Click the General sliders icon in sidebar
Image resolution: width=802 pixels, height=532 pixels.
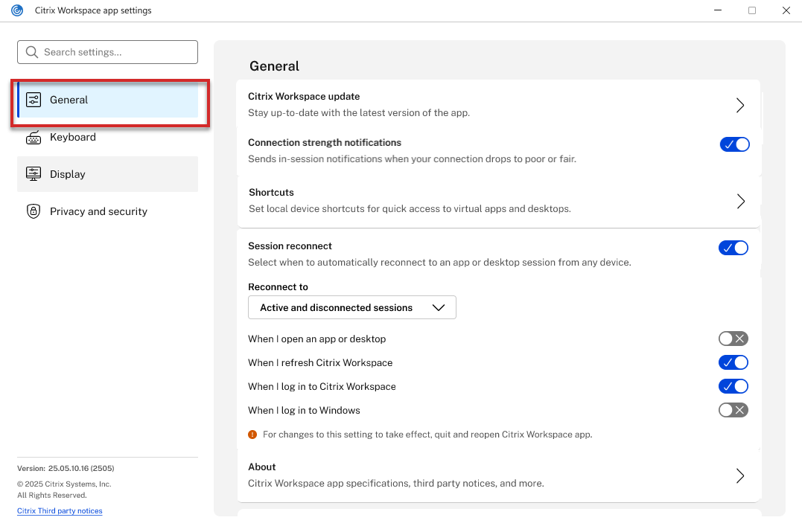(x=34, y=100)
